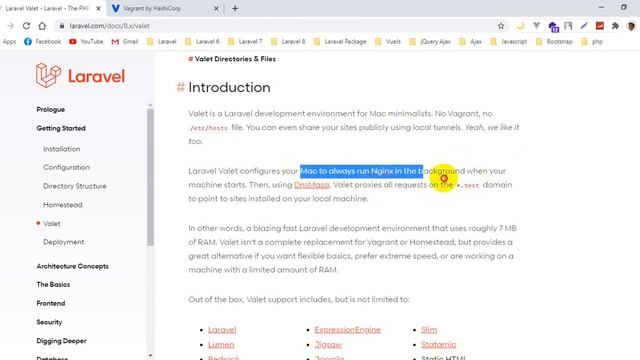Open the Chrome profile avatar

tap(631, 26)
